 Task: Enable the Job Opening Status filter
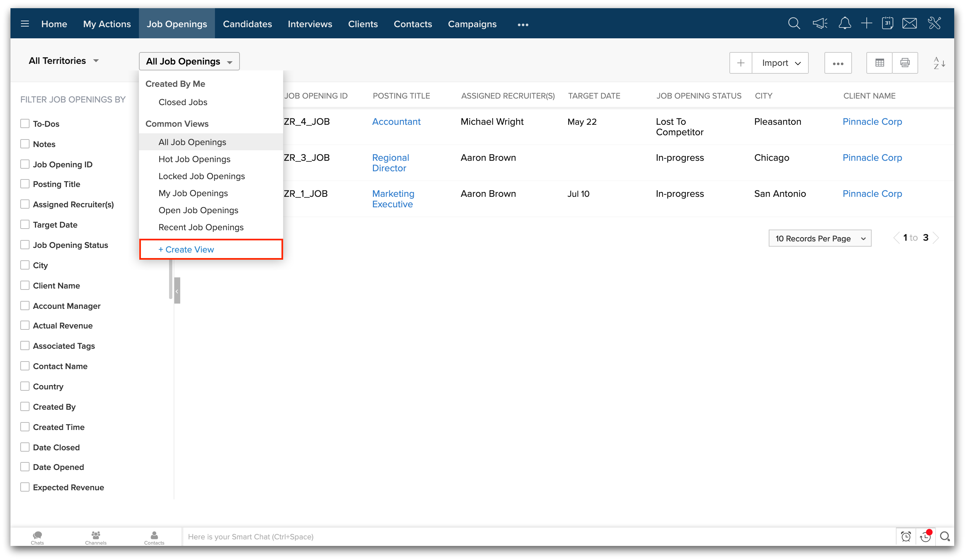coord(25,245)
